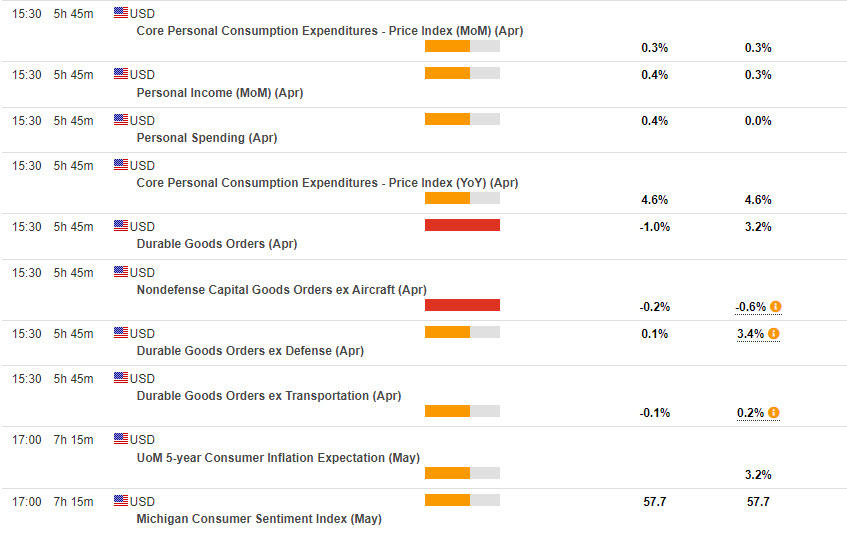Click info icon next to -0.6% value
The image size is (847, 533).
[775, 307]
